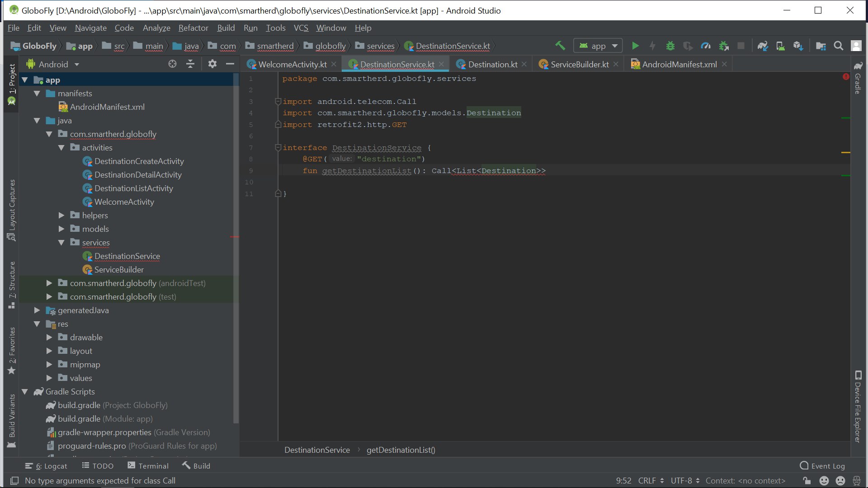Expand the drawable folder

[x=49, y=338]
